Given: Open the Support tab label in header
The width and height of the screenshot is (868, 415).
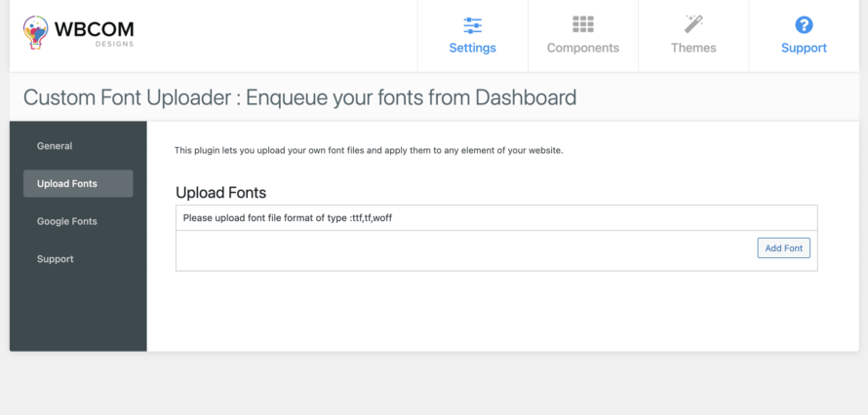Looking at the screenshot, I should tap(804, 48).
